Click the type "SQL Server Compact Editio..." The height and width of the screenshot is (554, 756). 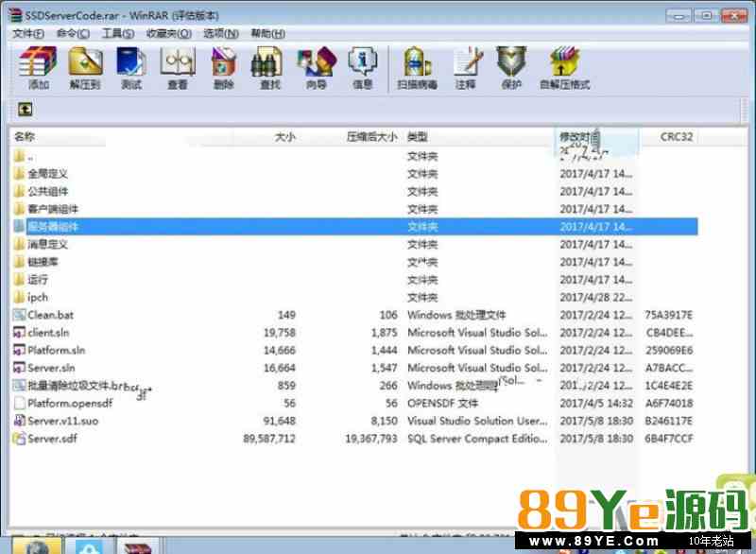[477, 439]
